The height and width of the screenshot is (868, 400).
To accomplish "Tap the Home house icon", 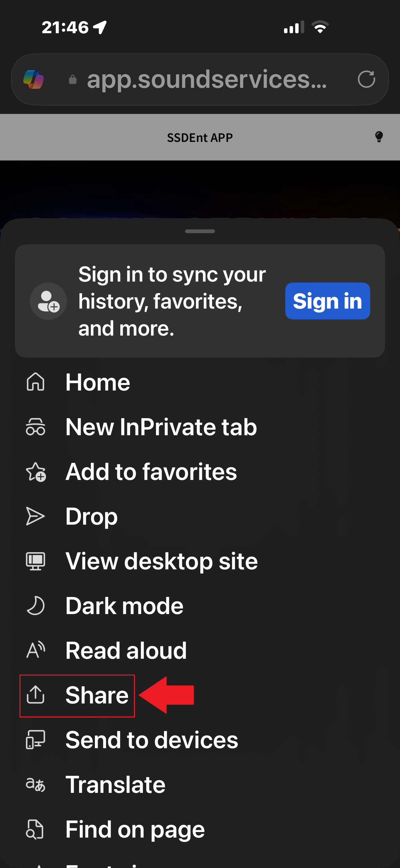I will (x=35, y=382).
